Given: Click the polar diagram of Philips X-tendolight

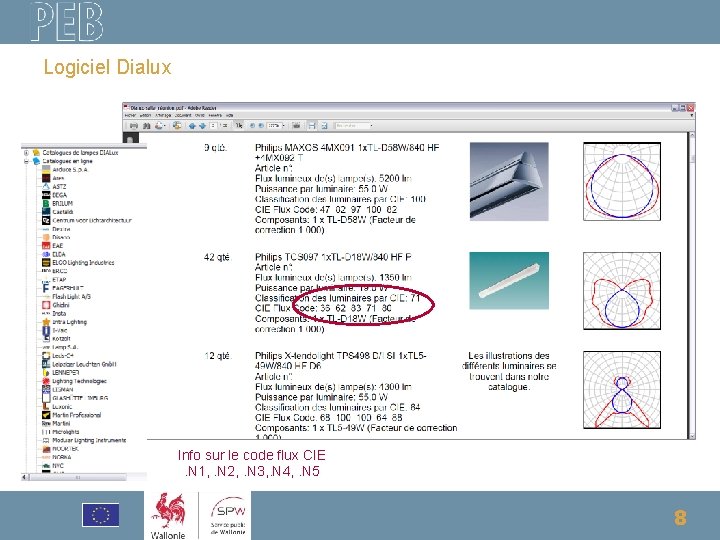Looking at the screenshot, I should 622,390.
